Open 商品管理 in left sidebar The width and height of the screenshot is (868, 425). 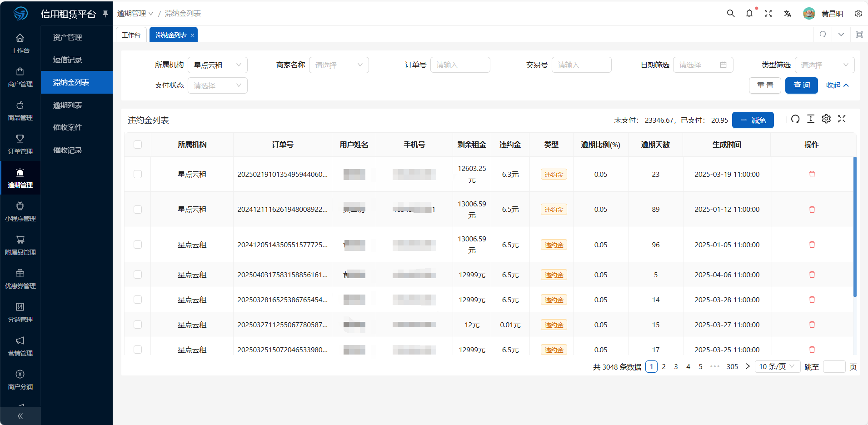coord(20,111)
